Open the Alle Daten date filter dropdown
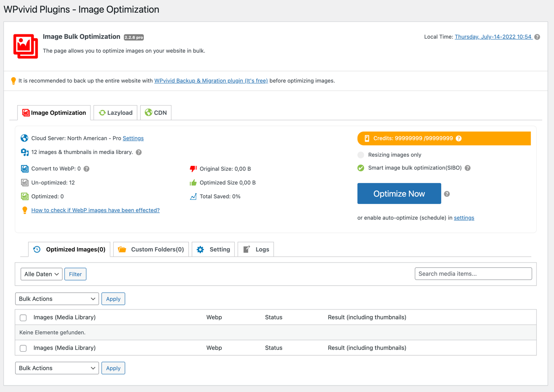 (41, 274)
